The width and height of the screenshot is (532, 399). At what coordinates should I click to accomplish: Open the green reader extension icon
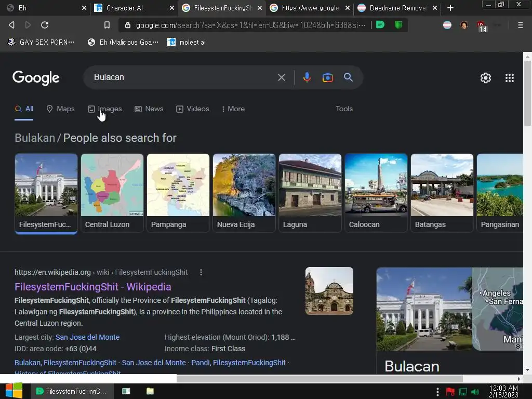380,25
